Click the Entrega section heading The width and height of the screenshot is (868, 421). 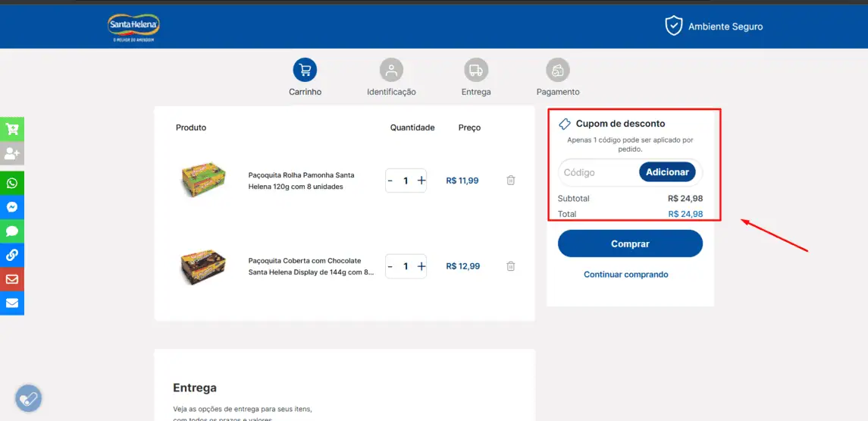[x=195, y=388]
